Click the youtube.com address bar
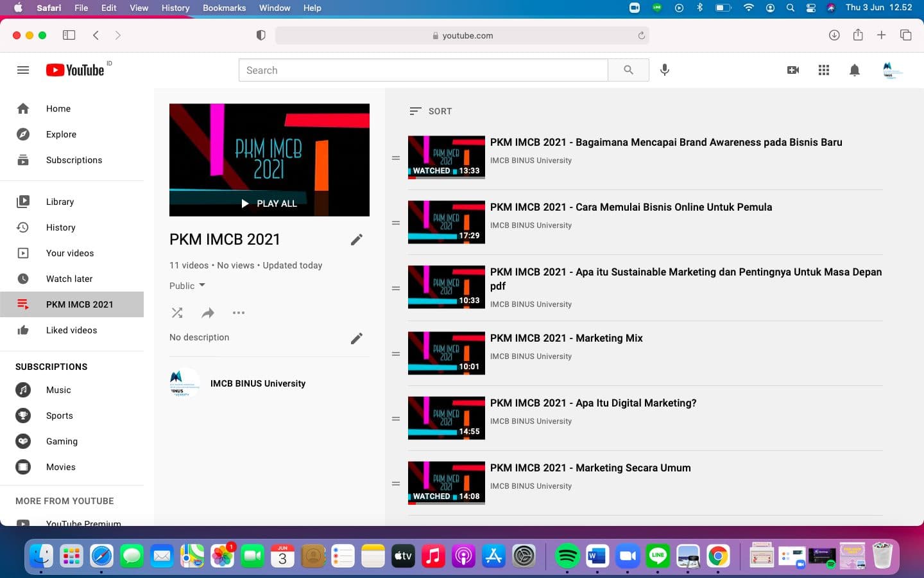Image resolution: width=924 pixels, height=578 pixels. (x=462, y=35)
